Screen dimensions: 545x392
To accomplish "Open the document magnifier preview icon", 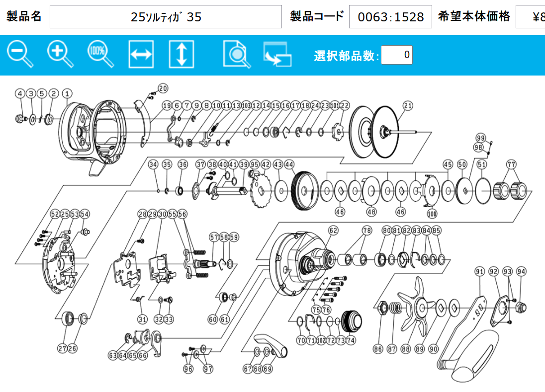I will (x=237, y=54).
